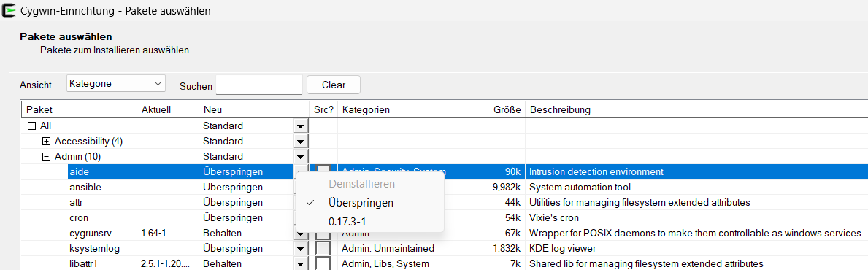The image size is (868, 270).
Task: Click the Cygwin icon in title bar
Action: pyautogui.click(x=9, y=10)
